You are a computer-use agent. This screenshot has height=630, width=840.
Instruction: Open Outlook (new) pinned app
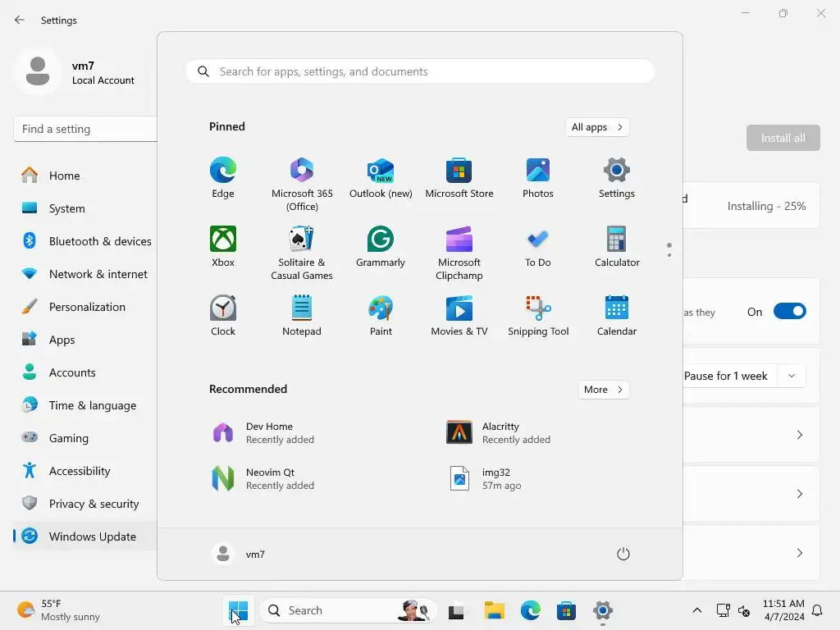[x=381, y=178]
